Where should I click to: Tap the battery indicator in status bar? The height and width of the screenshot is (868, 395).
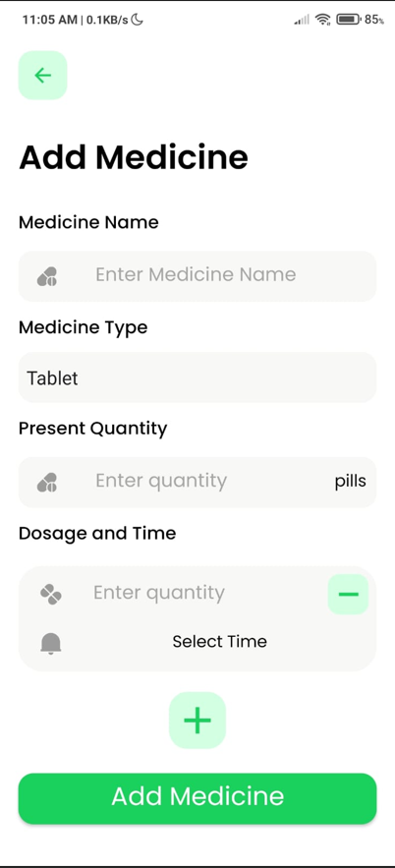[349, 20]
